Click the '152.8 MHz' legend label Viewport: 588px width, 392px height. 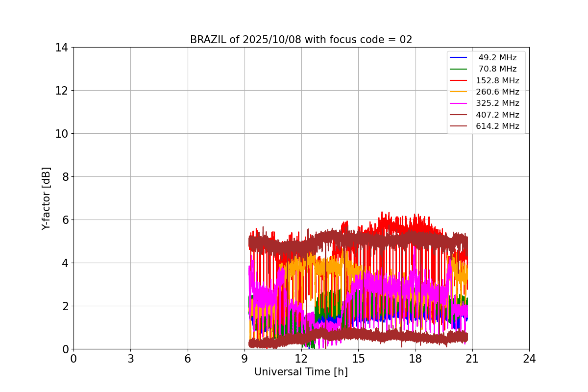[497, 80]
